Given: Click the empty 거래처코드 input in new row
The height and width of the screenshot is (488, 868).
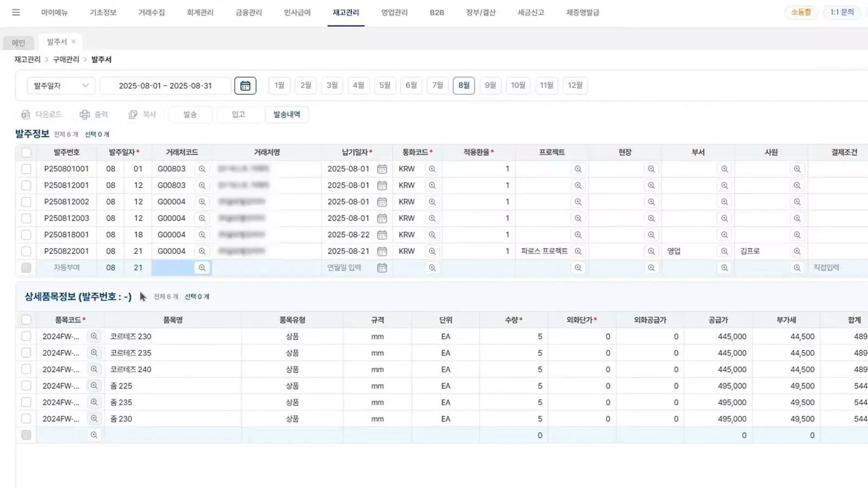Looking at the screenshot, I should click(x=173, y=268).
